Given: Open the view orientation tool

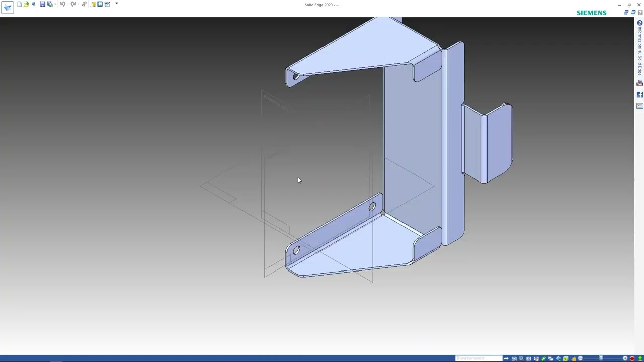Looking at the screenshot, I should [558, 358].
